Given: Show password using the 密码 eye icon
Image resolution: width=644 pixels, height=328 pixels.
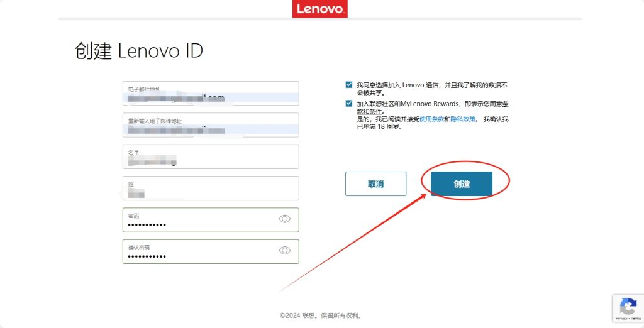Looking at the screenshot, I should [x=284, y=219].
